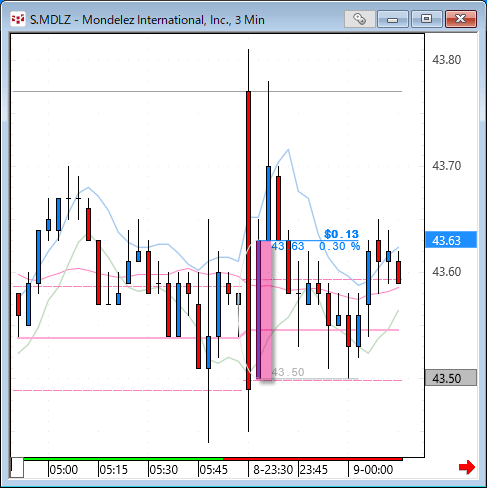The width and height of the screenshot is (487, 488).
Task: Click the green session bar on time axis
Action: click(x=123, y=459)
